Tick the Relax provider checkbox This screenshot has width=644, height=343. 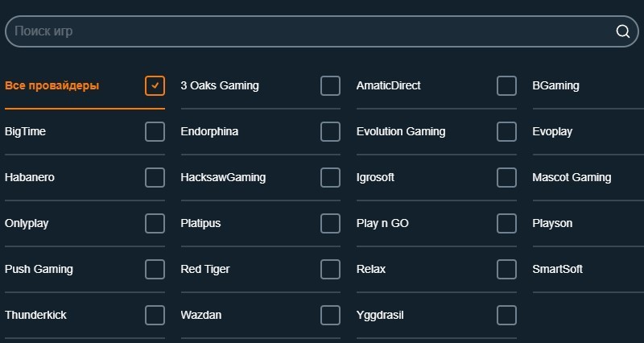506,269
